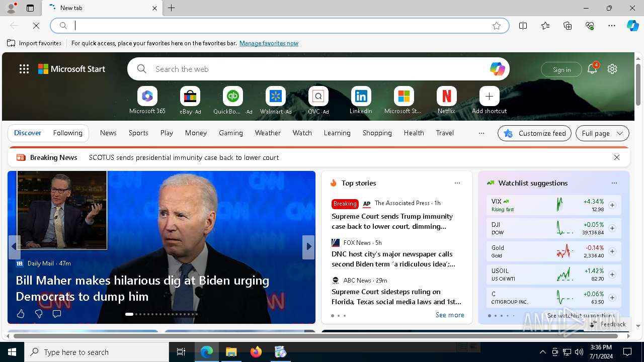This screenshot has width=644, height=362.
Task: Open Copilot from web search box
Action: 497,69
